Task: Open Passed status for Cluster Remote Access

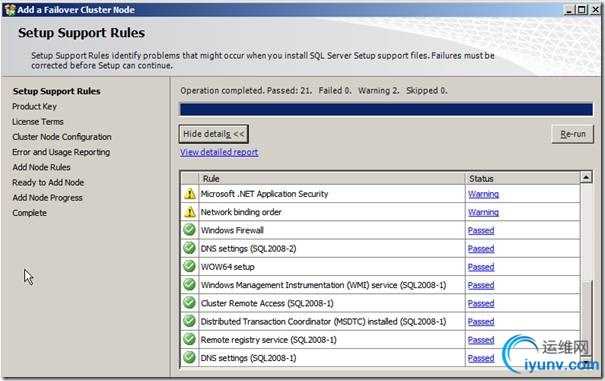Action: coord(481,303)
